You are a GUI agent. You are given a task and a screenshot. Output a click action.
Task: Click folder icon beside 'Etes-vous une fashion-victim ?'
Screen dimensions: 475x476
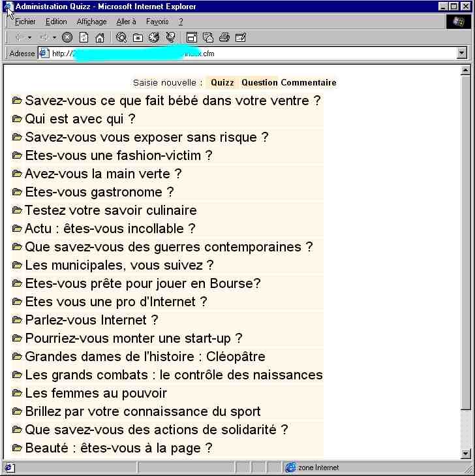[x=17, y=155]
